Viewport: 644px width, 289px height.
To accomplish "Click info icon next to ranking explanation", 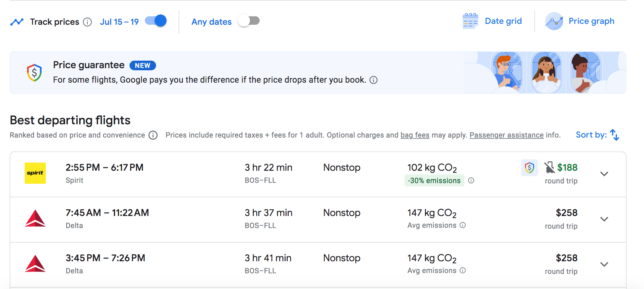I will coord(153,135).
